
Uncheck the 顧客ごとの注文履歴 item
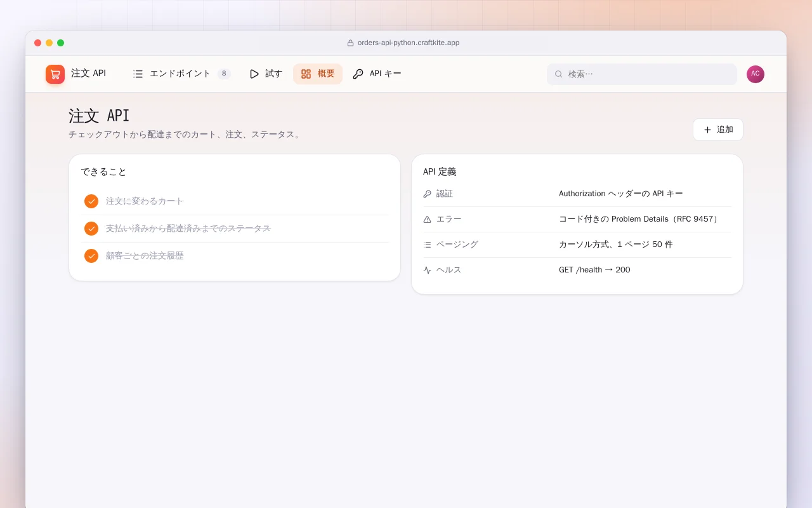tap(91, 256)
